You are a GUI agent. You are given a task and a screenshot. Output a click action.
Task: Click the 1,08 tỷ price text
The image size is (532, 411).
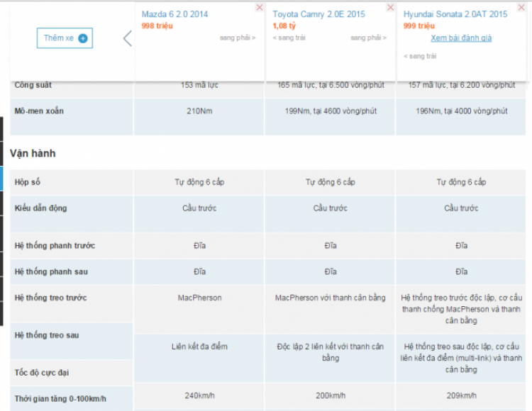tap(284, 26)
